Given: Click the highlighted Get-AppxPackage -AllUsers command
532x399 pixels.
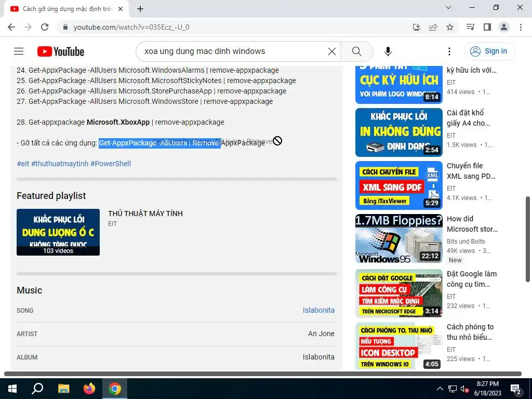Looking at the screenshot, I should [159, 143].
